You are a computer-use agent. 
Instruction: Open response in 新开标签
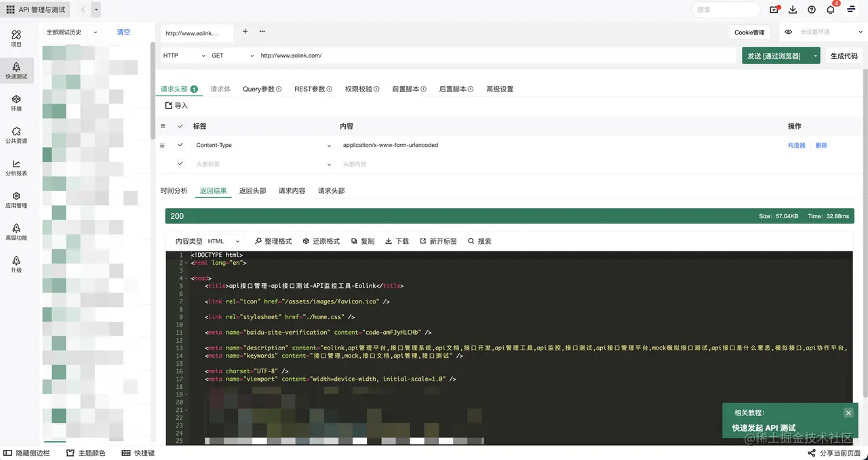point(438,241)
